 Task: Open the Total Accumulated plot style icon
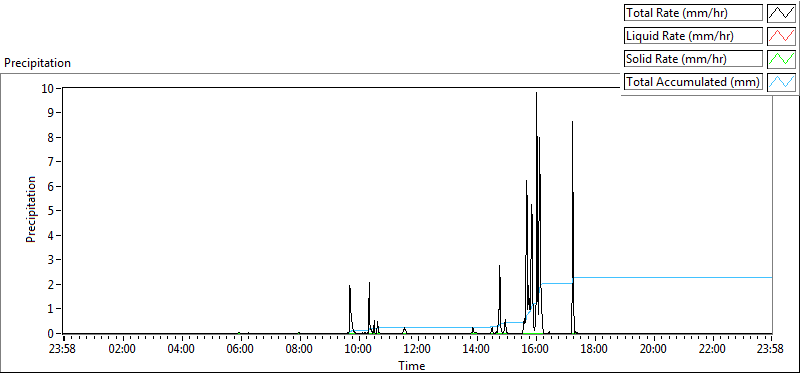click(x=781, y=82)
